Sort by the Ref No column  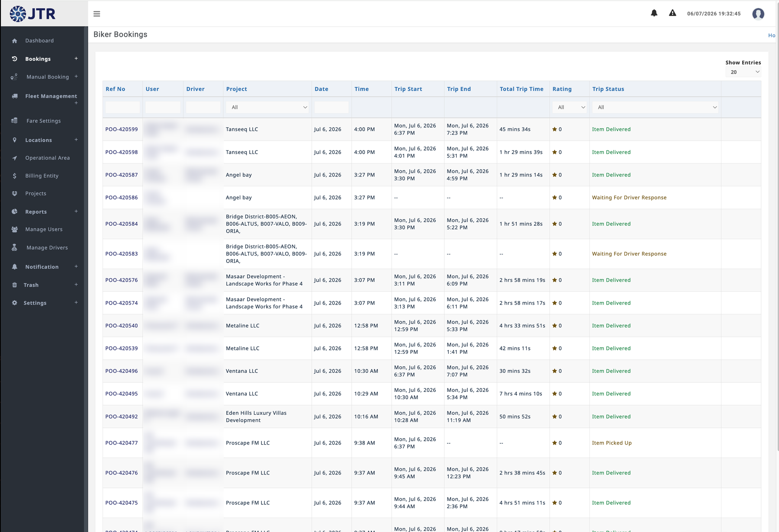tap(115, 89)
